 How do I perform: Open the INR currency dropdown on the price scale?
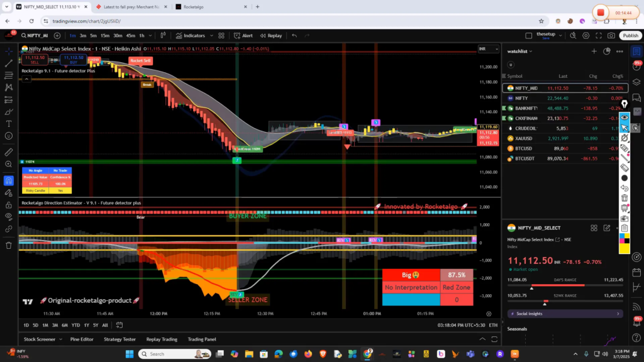tap(484, 48)
